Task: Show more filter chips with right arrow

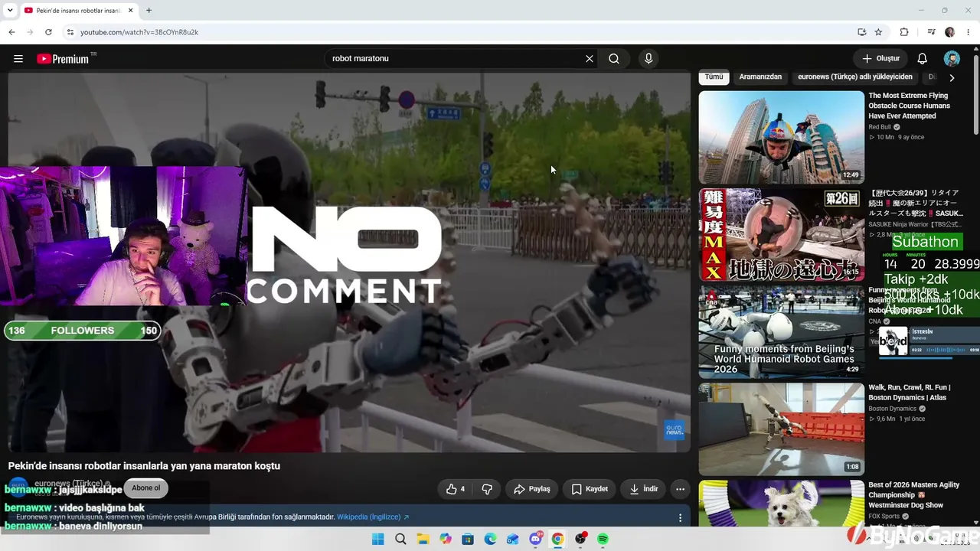Action: [x=952, y=78]
